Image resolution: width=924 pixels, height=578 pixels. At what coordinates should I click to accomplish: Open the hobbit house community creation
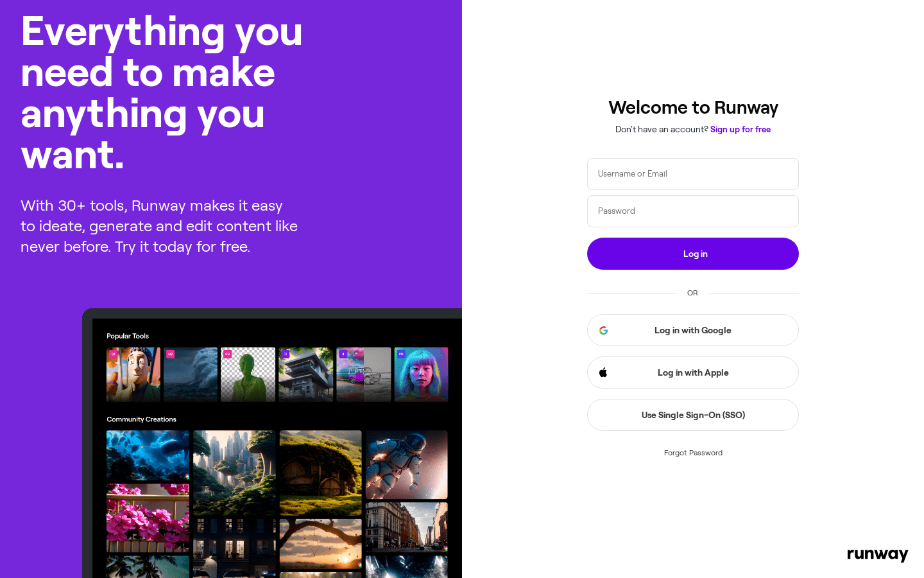320,472
